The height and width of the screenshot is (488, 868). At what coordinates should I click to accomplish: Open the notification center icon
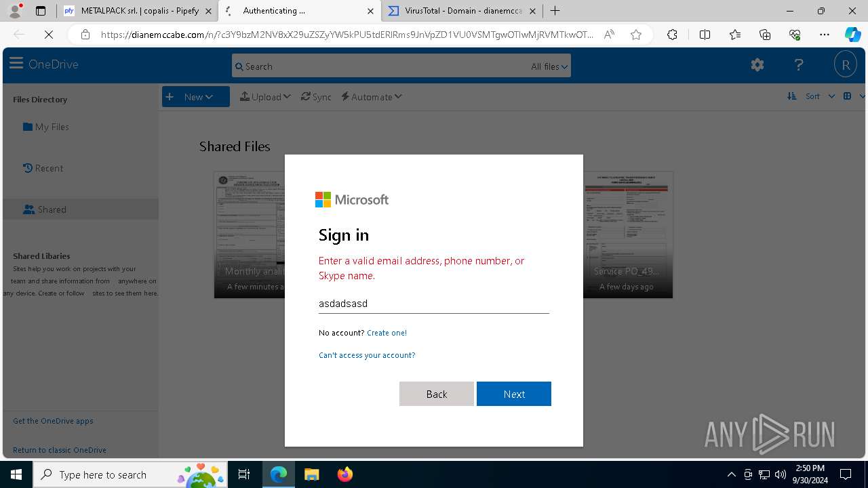[x=846, y=474]
